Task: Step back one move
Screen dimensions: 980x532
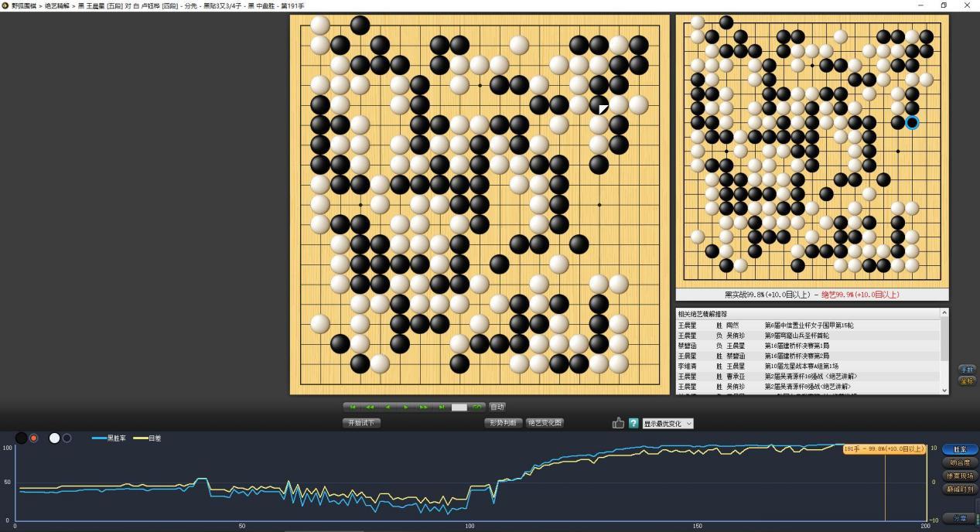Action: [388, 407]
